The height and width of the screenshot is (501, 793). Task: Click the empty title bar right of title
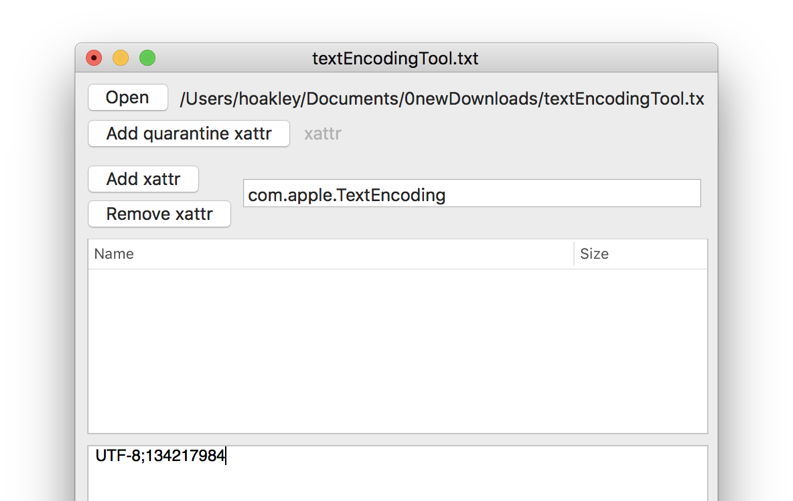(x=600, y=58)
